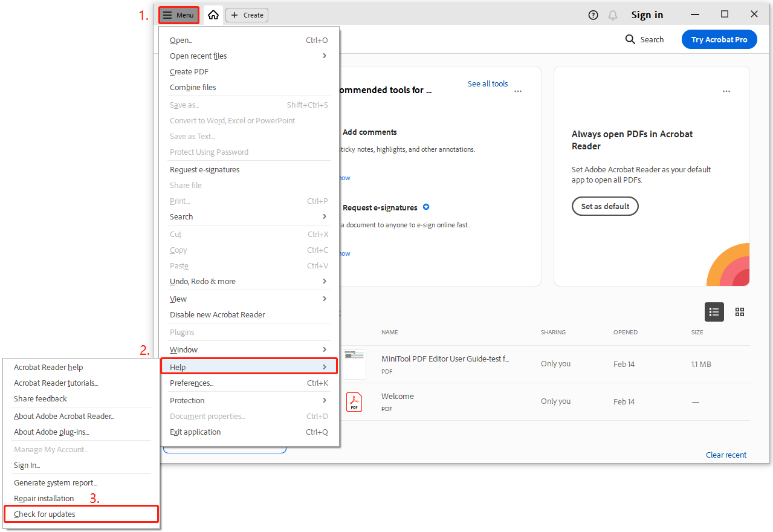Click Set as default button

tap(605, 206)
